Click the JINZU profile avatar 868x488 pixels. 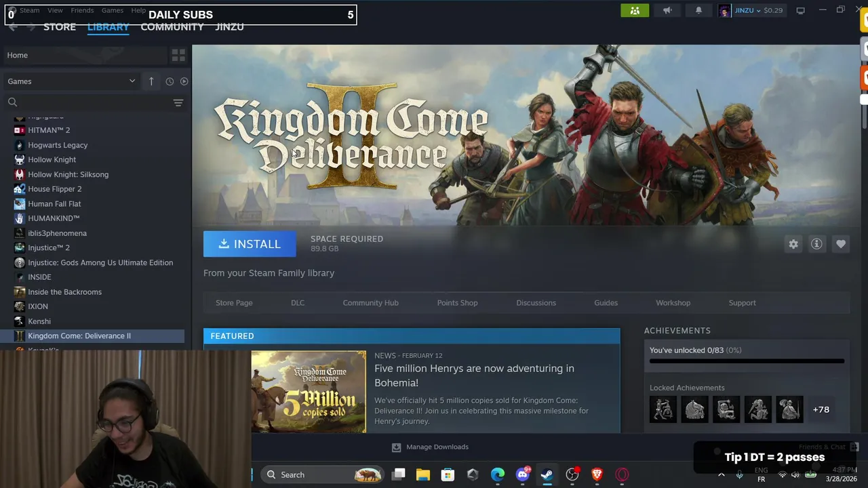[x=725, y=10]
